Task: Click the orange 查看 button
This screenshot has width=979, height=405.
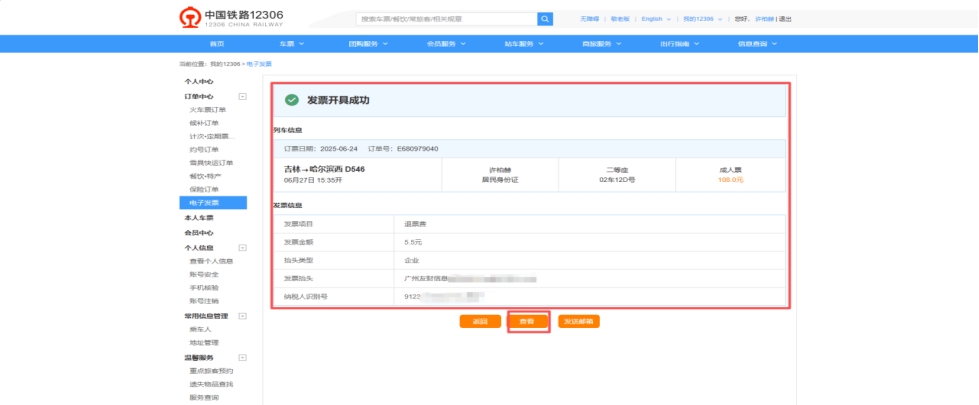Action: [x=528, y=321]
